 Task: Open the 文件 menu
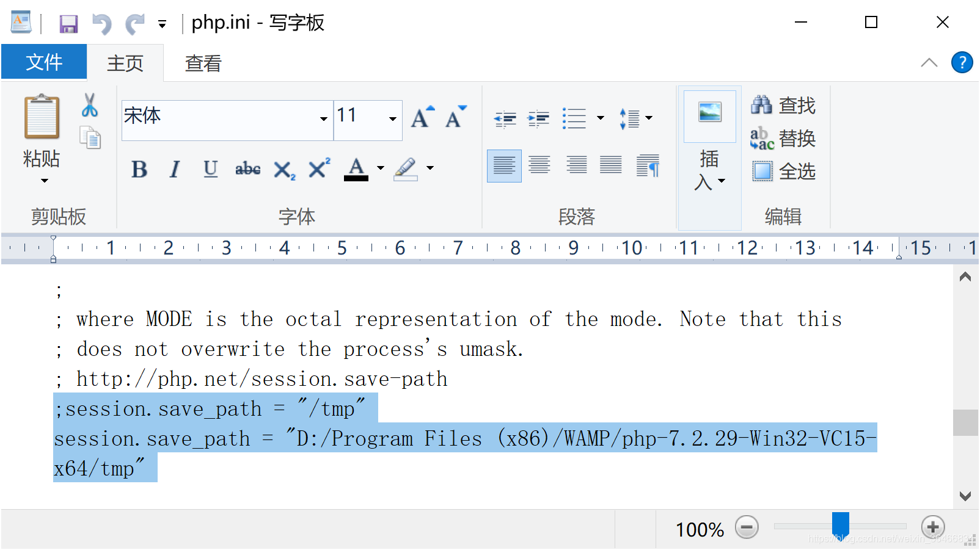point(44,62)
